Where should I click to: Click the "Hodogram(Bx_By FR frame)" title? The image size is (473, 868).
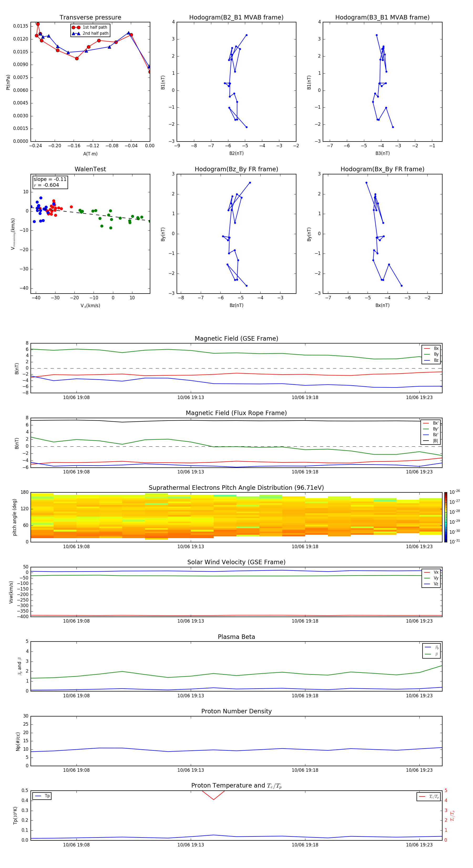click(x=382, y=169)
